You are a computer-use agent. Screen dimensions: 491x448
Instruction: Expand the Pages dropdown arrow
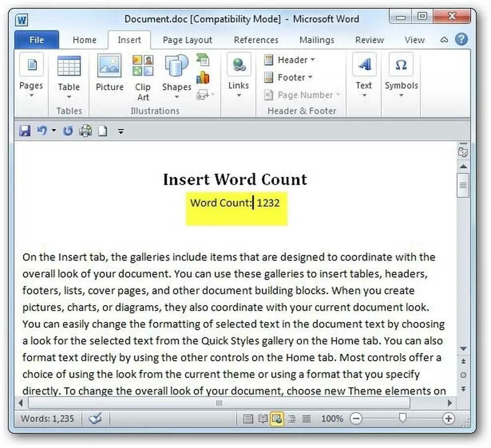31,95
